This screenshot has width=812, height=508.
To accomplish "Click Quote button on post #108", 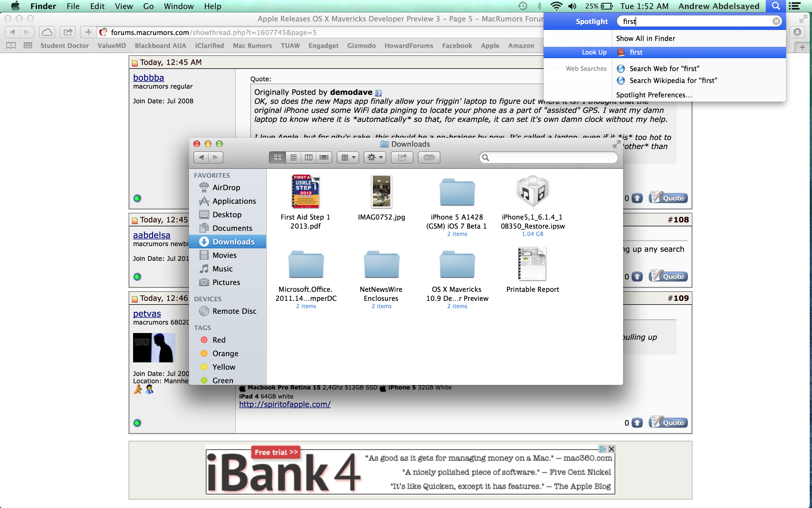I will click(668, 276).
